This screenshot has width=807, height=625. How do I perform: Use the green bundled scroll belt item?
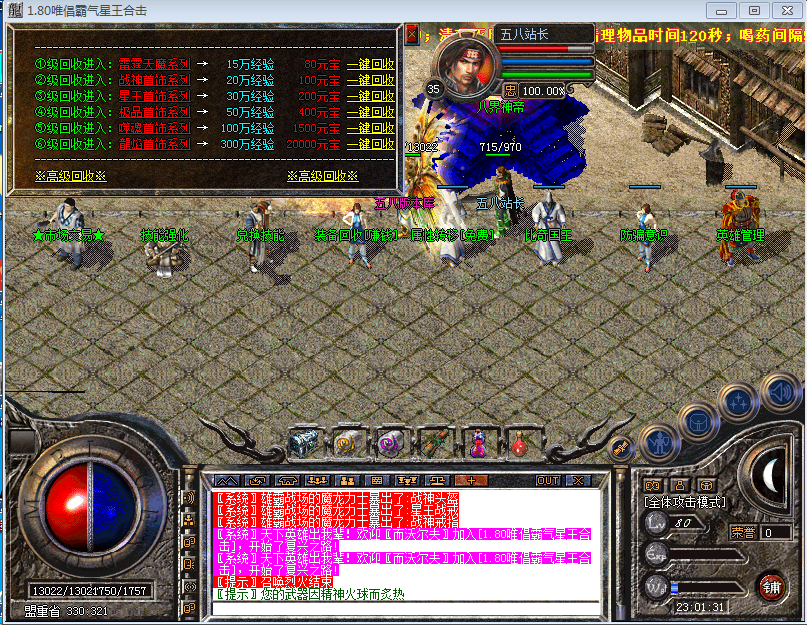pyautogui.click(x=435, y=443)
